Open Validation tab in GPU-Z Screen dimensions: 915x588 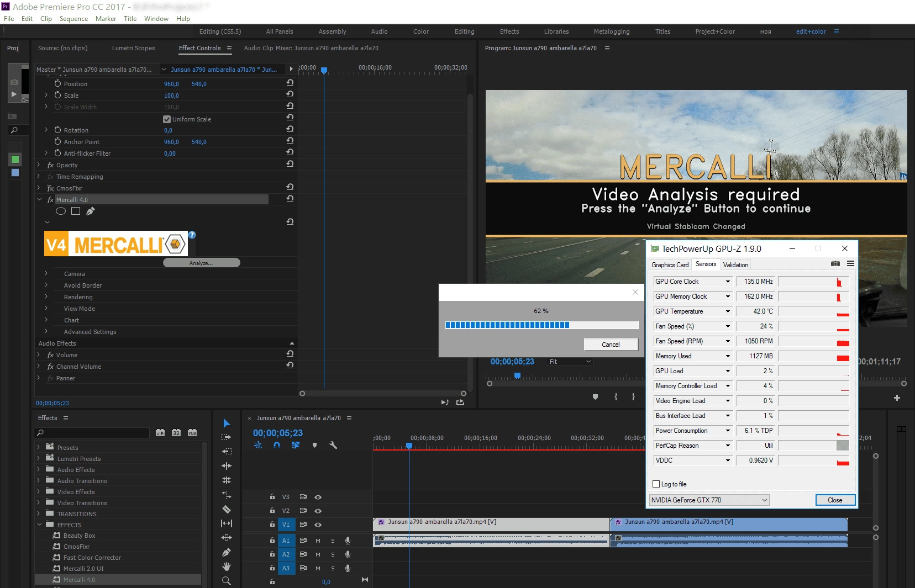point(735,265)
